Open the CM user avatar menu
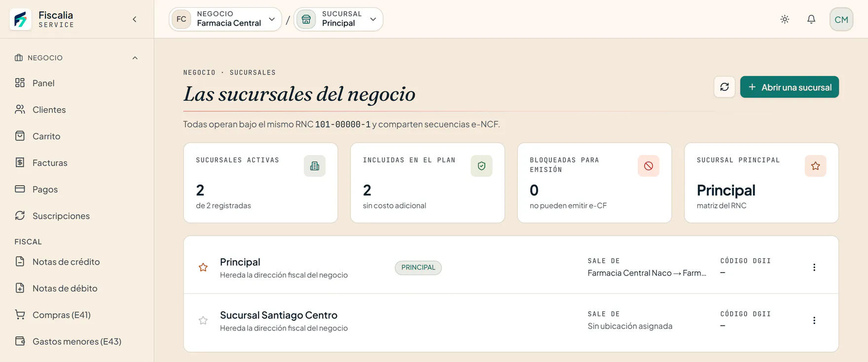 point(841,19)
